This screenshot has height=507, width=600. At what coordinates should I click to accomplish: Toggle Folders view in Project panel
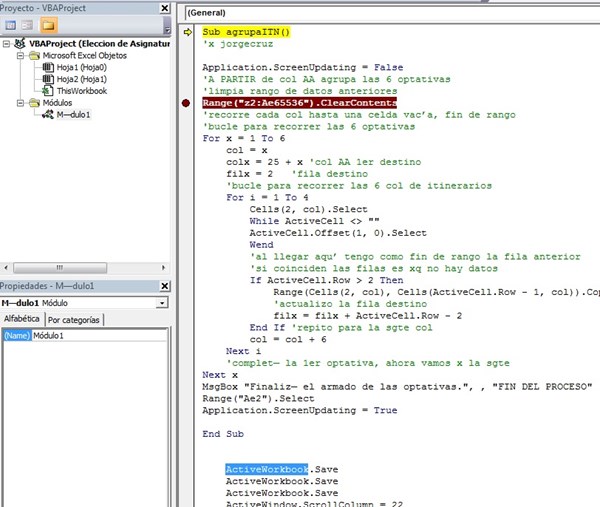click(48, 25)
